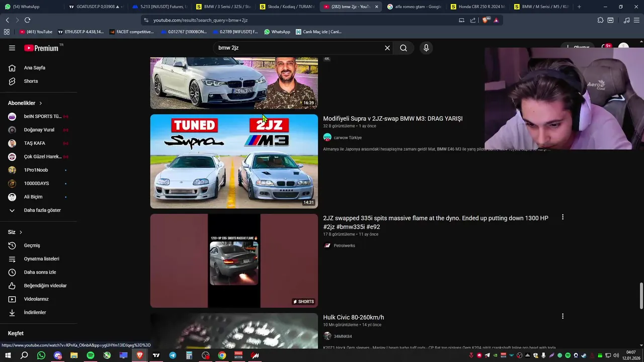Click the YouTube Premium logo
Image resolution: width=644 pixels, height=362 pixels.
[x=42, y=48]
